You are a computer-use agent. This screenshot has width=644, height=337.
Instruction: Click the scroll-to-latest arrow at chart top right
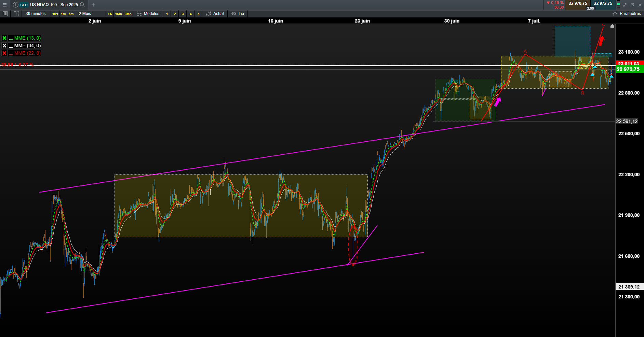(612, 26)
